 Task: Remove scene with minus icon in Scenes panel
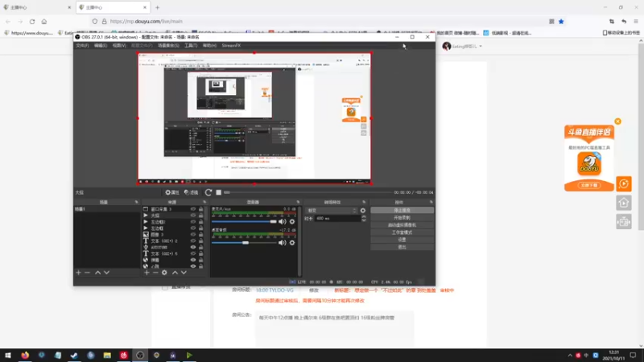pyautogui.click(x=87, y=273)
